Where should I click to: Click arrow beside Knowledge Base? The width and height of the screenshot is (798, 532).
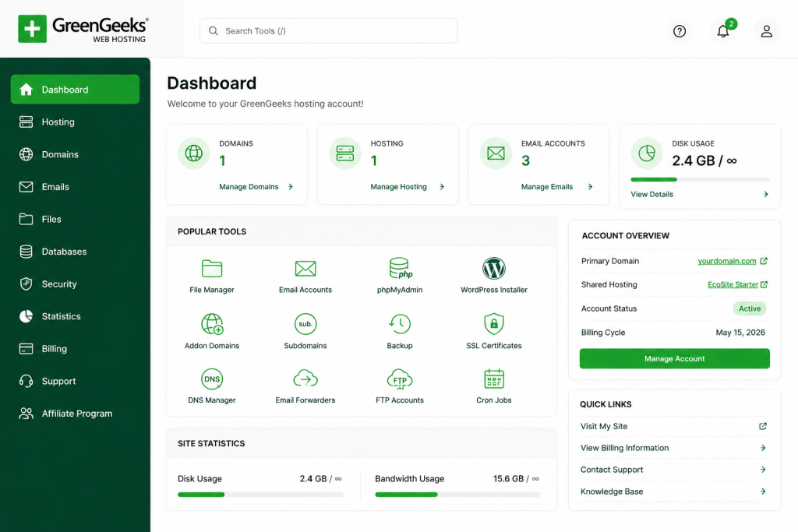click(763, 491)
